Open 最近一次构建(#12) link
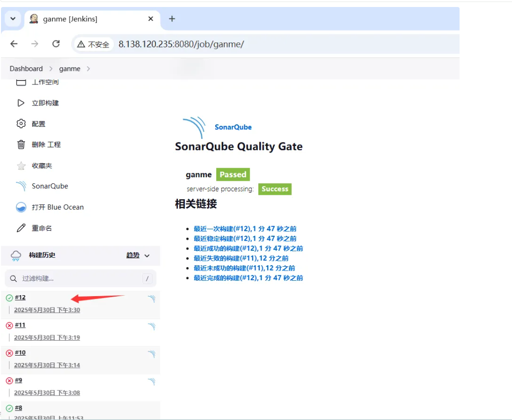Image resolution: width=512 pixels, height=420 pixels. click(245, 229)
